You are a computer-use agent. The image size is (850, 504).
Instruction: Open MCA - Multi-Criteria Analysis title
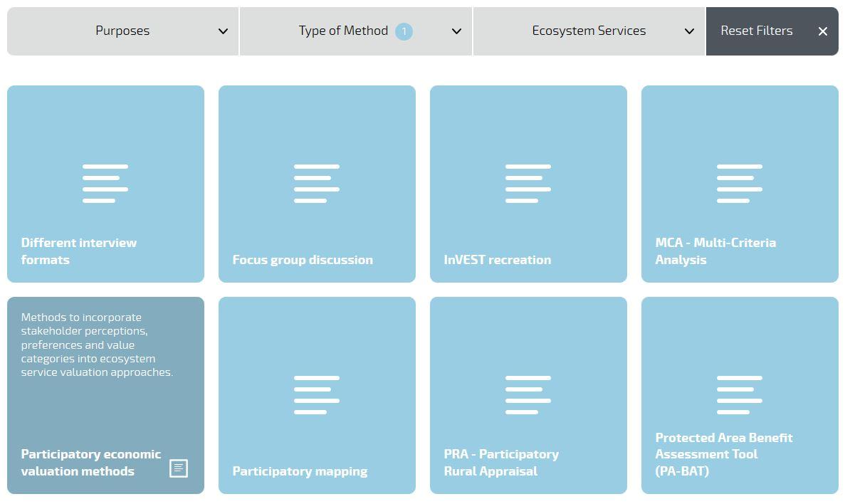pos(715,251)
